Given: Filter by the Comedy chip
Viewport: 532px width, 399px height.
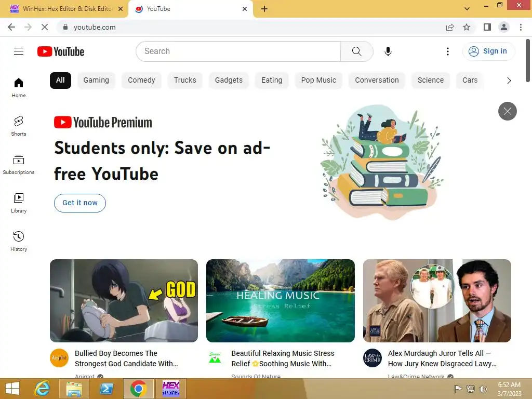Looking at the screenshot, I should [141, 81].
